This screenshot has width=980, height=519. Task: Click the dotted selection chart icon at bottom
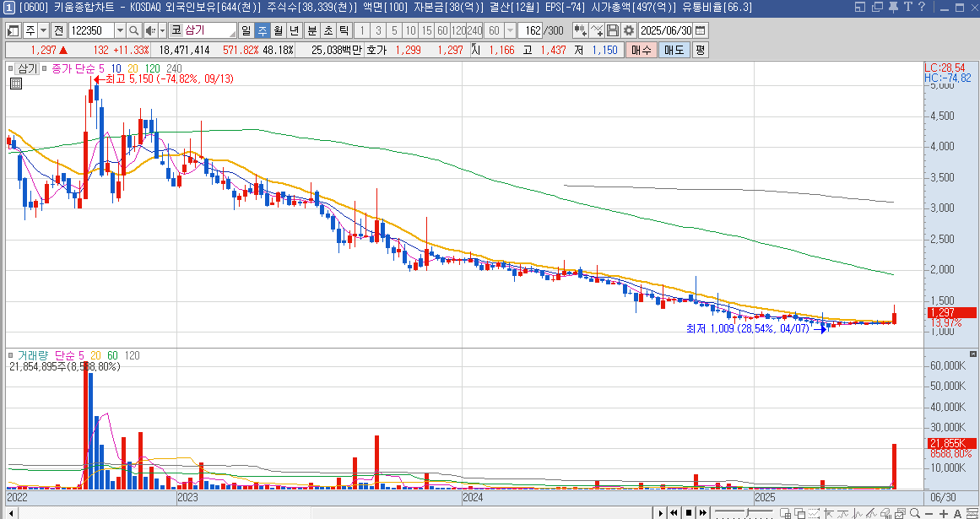tap(814, 513)
